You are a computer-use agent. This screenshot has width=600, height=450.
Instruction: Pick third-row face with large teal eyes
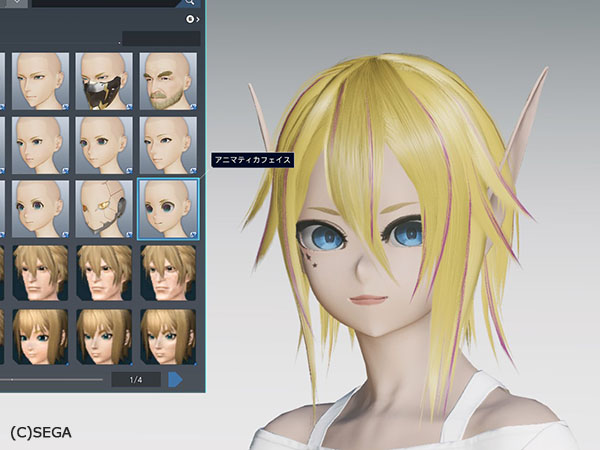(40, 209)
